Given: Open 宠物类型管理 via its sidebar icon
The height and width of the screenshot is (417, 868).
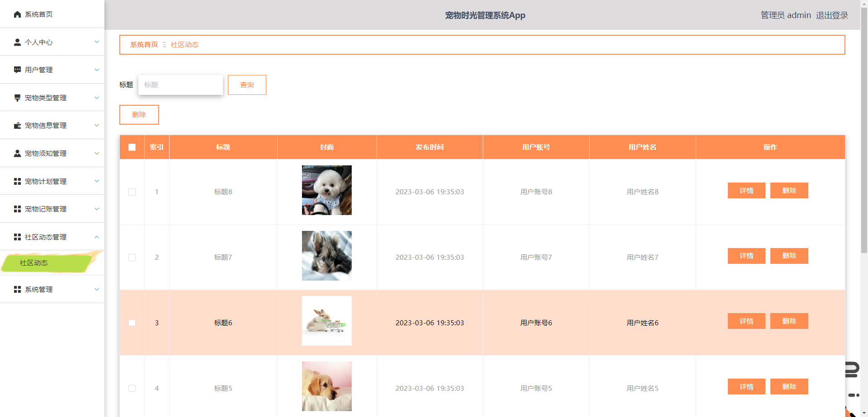Looking at the screenshot, I should click(17, 97).
